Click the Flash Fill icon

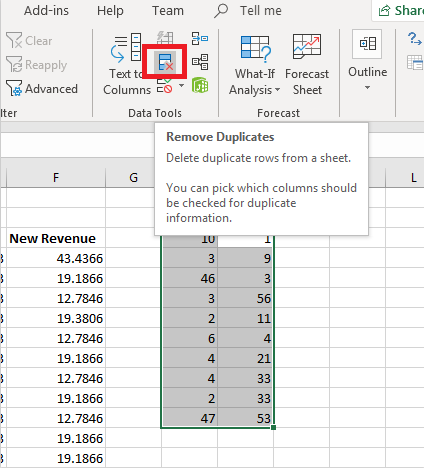(165, 38)
